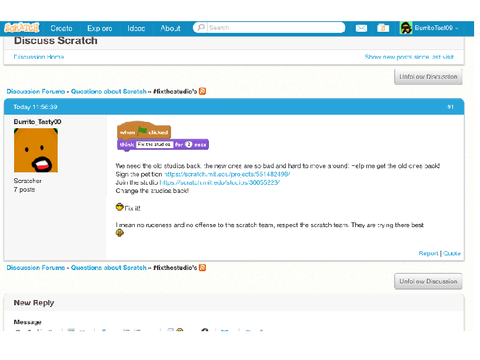
Task: Open the About menu item
Action: 170,28
